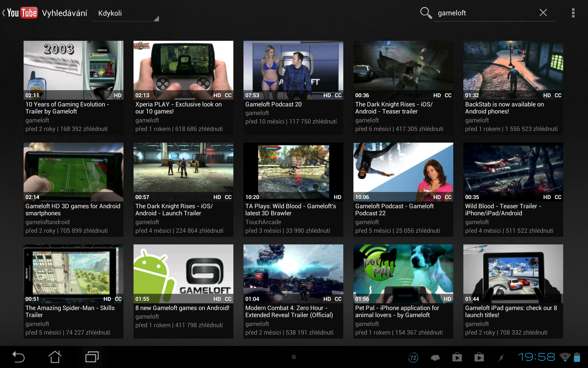Select 'The Amazing Spider-Man - Skills Trailer' title
The width and height of the screenshot is (588, 368).
tap(70, 312)
